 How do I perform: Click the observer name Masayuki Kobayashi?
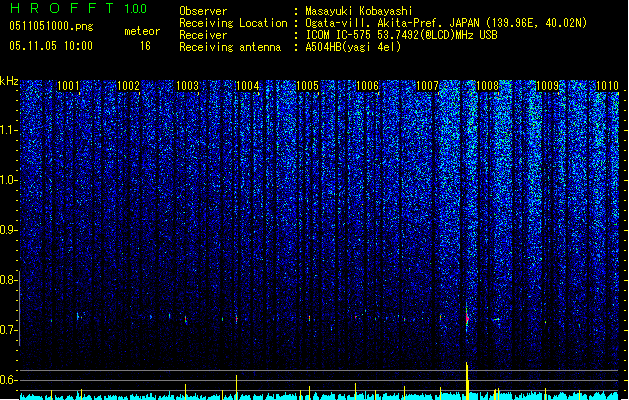click(x=359, y=11)
